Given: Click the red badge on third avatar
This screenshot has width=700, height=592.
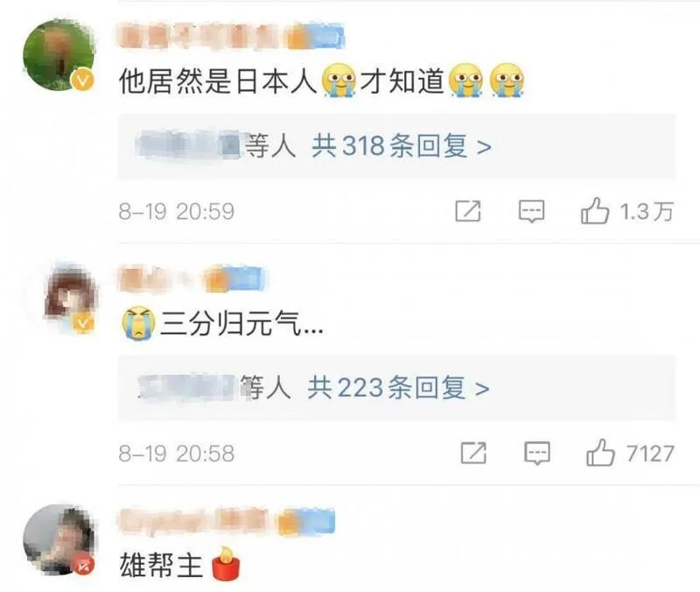Looking at the screenshot, I should tap(83, 566).
